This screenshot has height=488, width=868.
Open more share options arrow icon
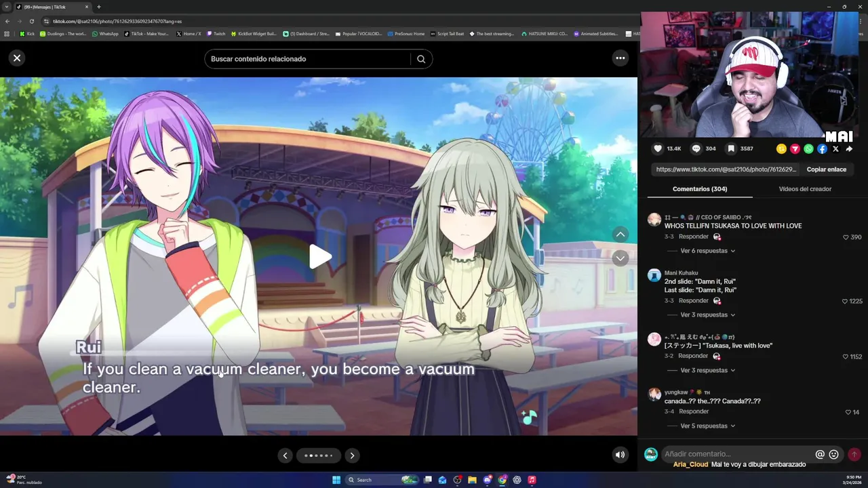click(x=849, y=148)
